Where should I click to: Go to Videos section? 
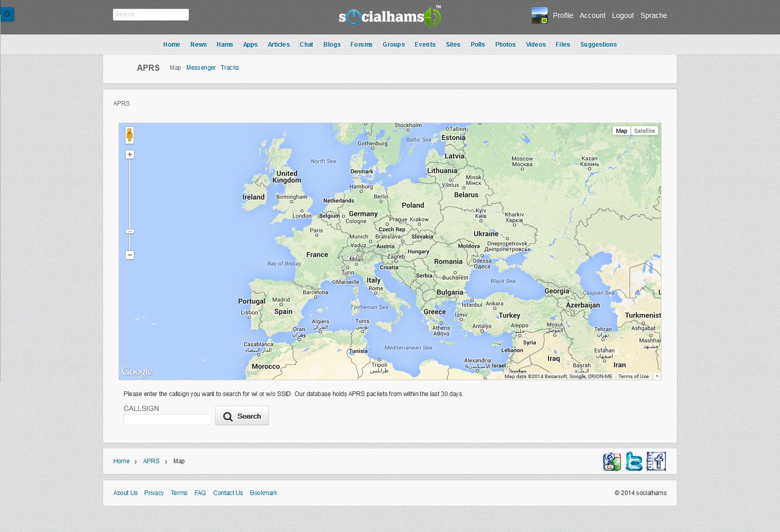[x=536, y=45]
